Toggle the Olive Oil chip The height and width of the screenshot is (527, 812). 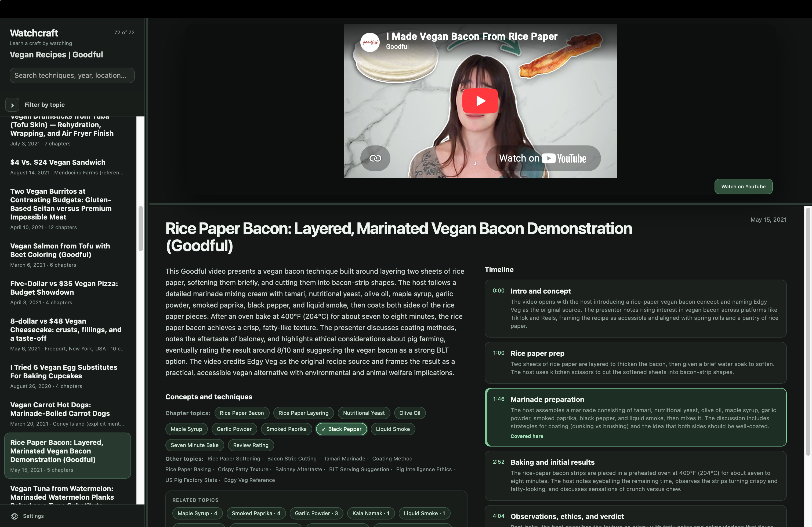pos(409,413)
